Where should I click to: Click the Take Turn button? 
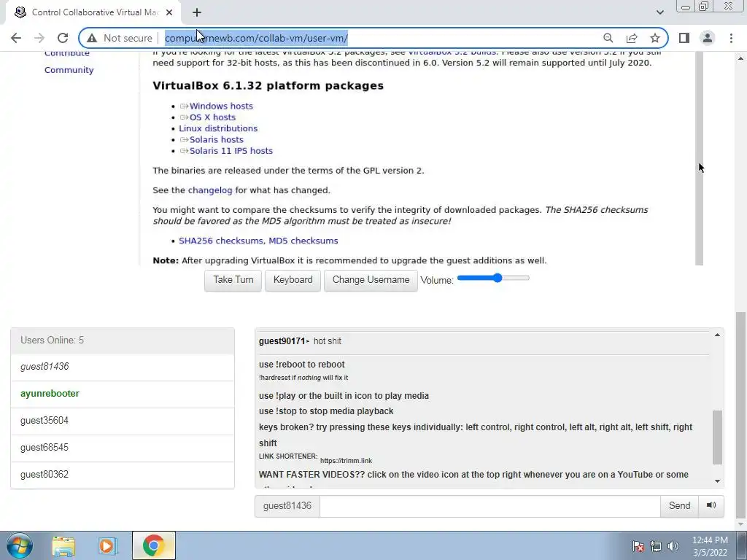coord(233,281)
